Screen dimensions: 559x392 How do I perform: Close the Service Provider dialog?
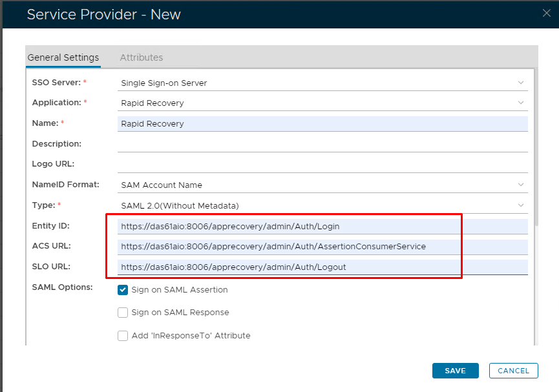[x=546, y=13]
